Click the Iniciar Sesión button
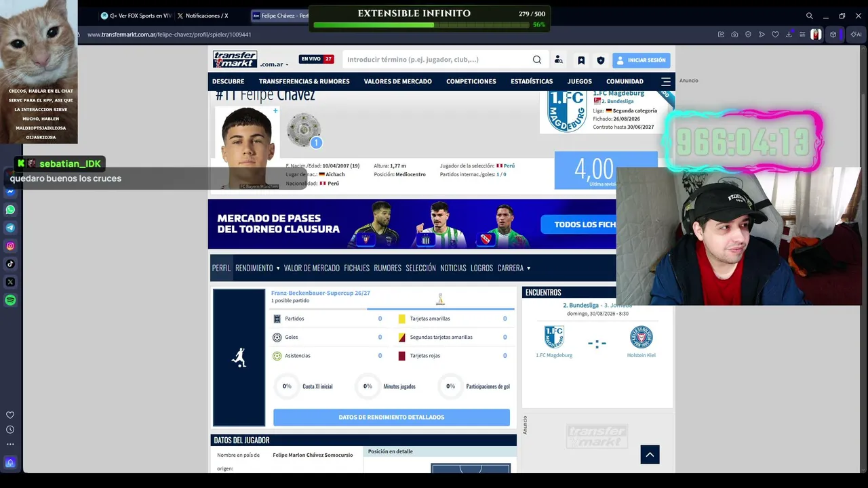This screenshot has height=488, width=868. point(642,60)
